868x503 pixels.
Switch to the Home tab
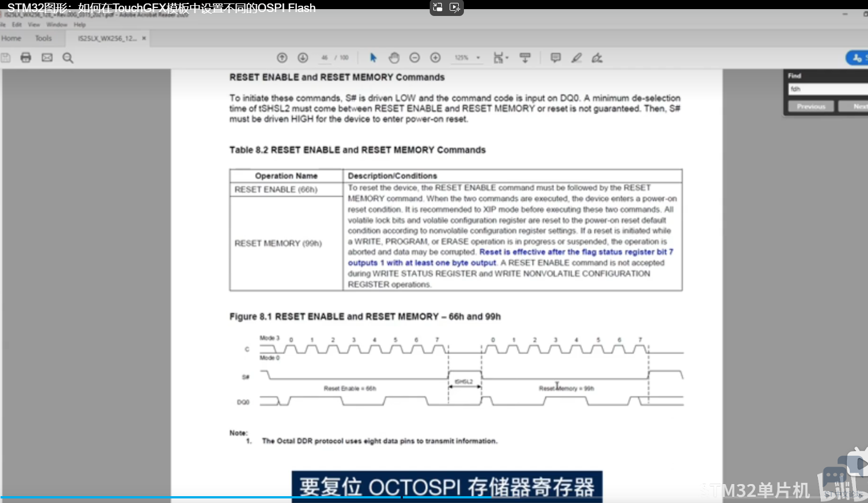[11, 38]
